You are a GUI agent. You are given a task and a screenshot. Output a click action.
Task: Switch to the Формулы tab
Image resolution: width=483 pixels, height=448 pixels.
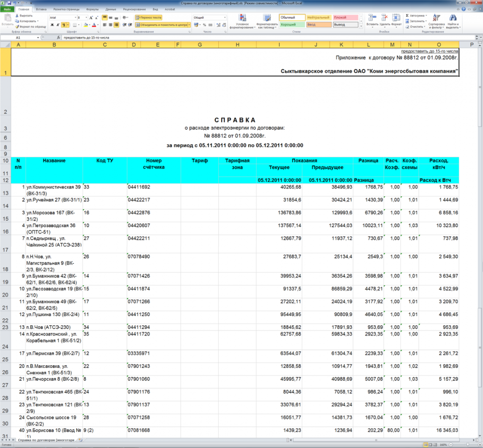(92, 9)
